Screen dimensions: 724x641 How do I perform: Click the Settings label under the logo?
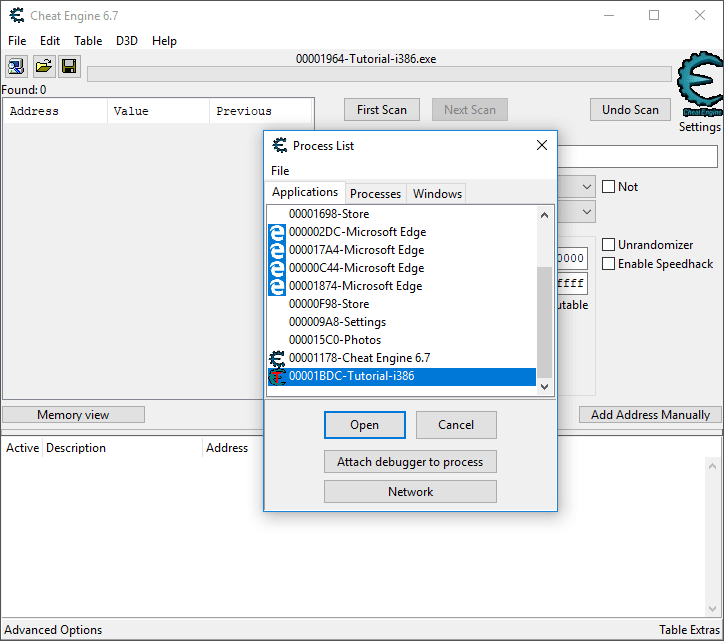700,127
